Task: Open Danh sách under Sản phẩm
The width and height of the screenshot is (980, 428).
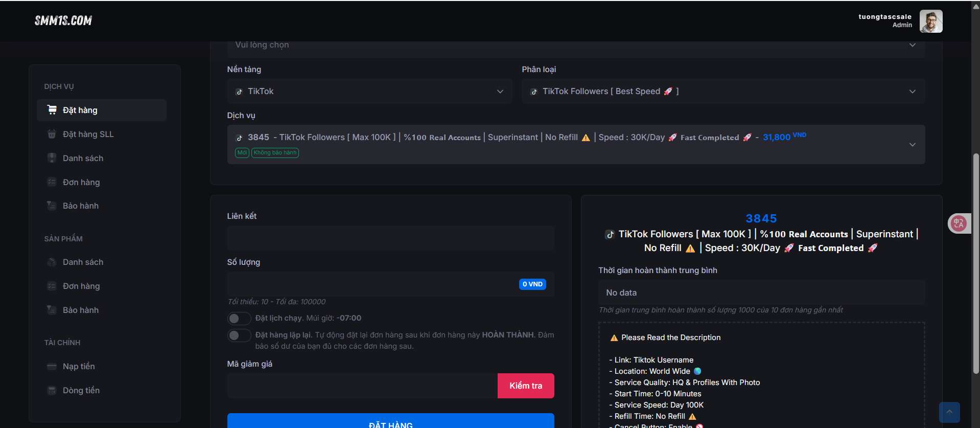Action: pyautogui.click(x=102, y=262)
